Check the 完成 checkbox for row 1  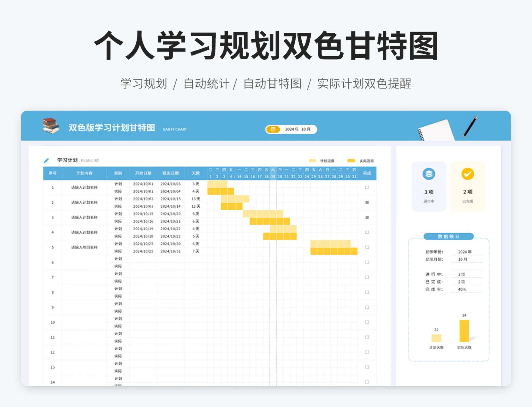click(x=367, y=187)
